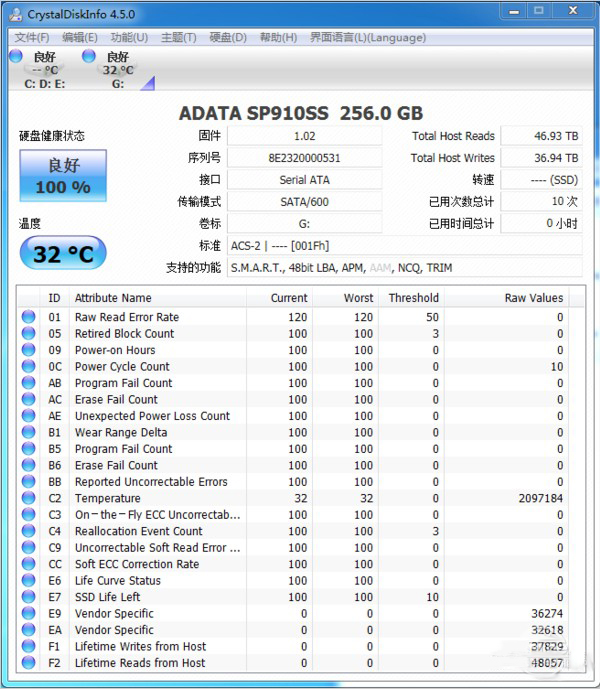Click the ADATA SP910SS 256.0 GB heading
Image resolution: width=600 pixels, height=689 pixels.
tap(301, 113)
